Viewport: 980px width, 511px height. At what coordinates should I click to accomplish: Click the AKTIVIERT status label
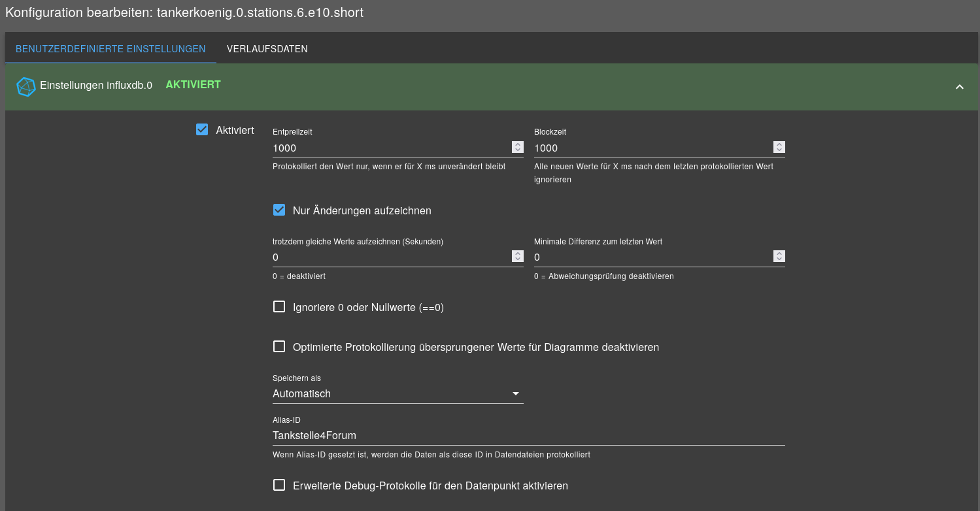click(194, 84)
